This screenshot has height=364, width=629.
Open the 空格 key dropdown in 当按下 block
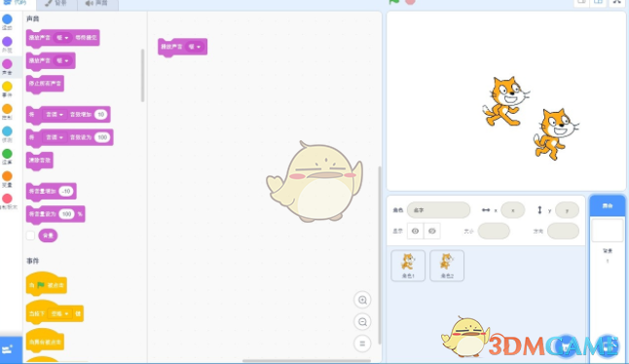coord(59,313)
